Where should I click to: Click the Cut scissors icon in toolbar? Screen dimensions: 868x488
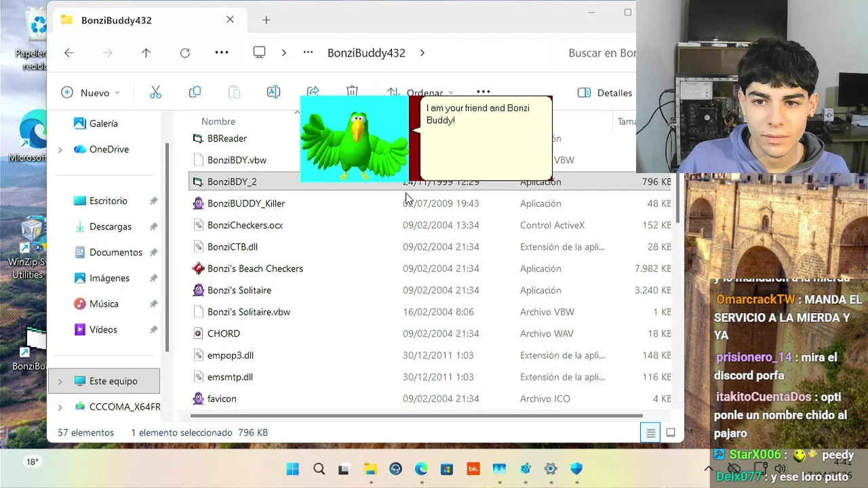pos(155,92)
